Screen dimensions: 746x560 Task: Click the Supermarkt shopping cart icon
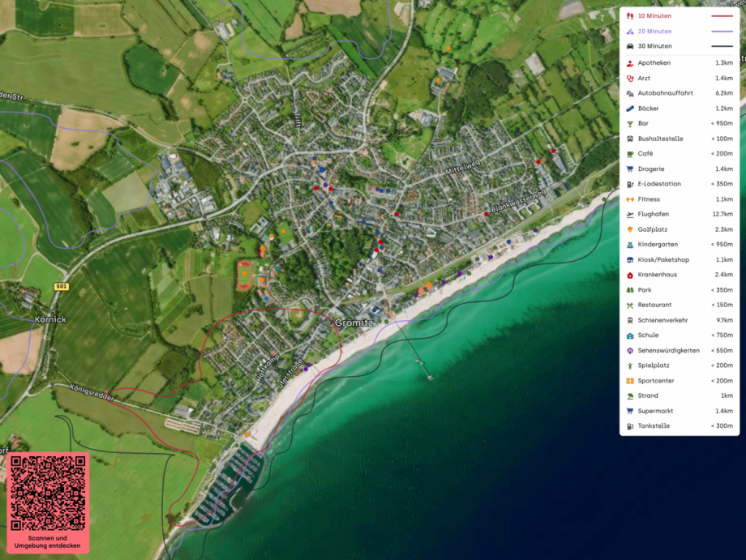click(630, 411)
